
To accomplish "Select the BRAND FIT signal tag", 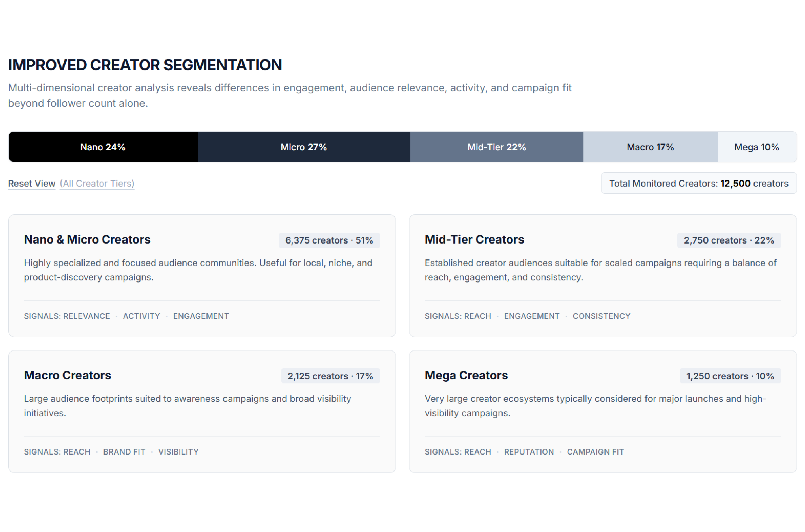I will pyautogui.click(x=125, y=452).
